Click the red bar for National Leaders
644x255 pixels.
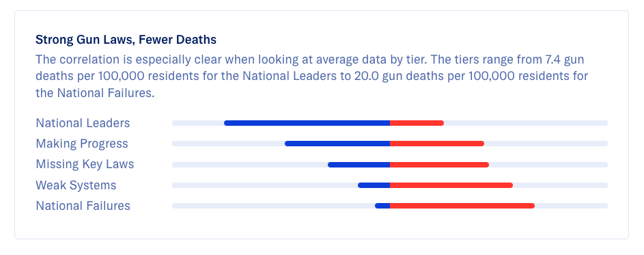[417, 123]
